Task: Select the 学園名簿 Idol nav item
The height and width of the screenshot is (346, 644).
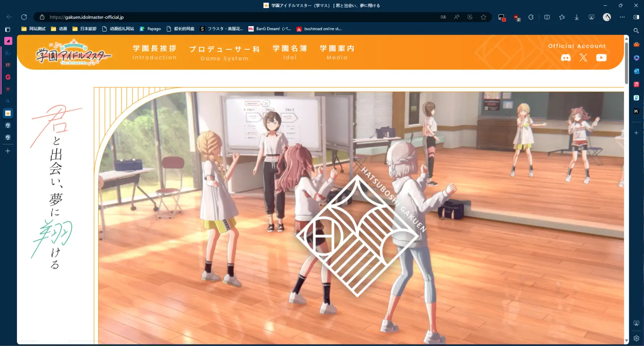Action: pyautogui.click(x=290, y=52)
